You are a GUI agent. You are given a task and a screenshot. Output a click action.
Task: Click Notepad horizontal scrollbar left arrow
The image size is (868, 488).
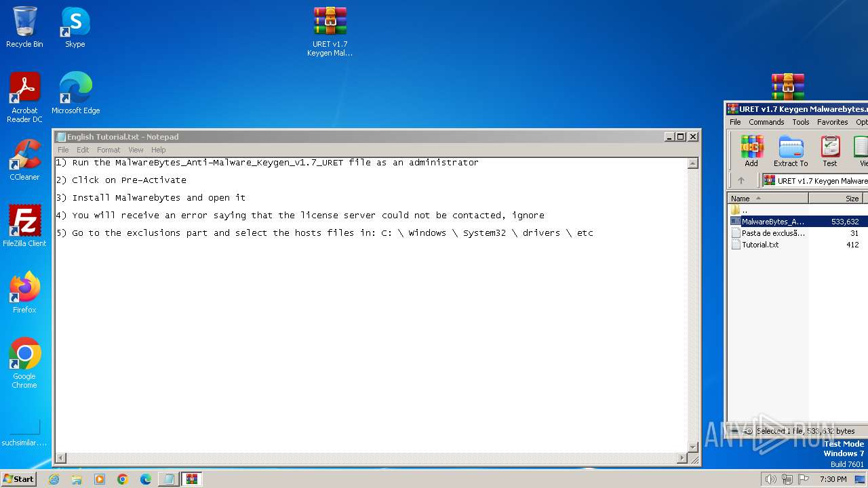(x=60, y=458)
